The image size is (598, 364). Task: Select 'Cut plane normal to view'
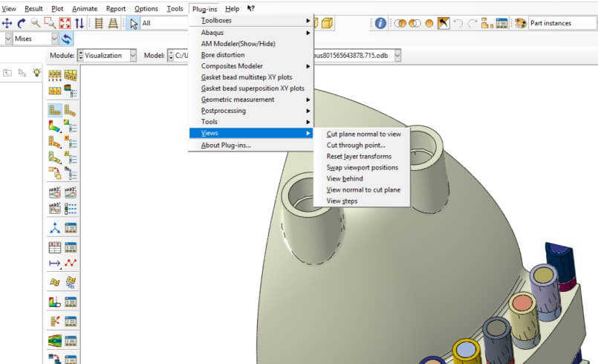tap(363, 134)
